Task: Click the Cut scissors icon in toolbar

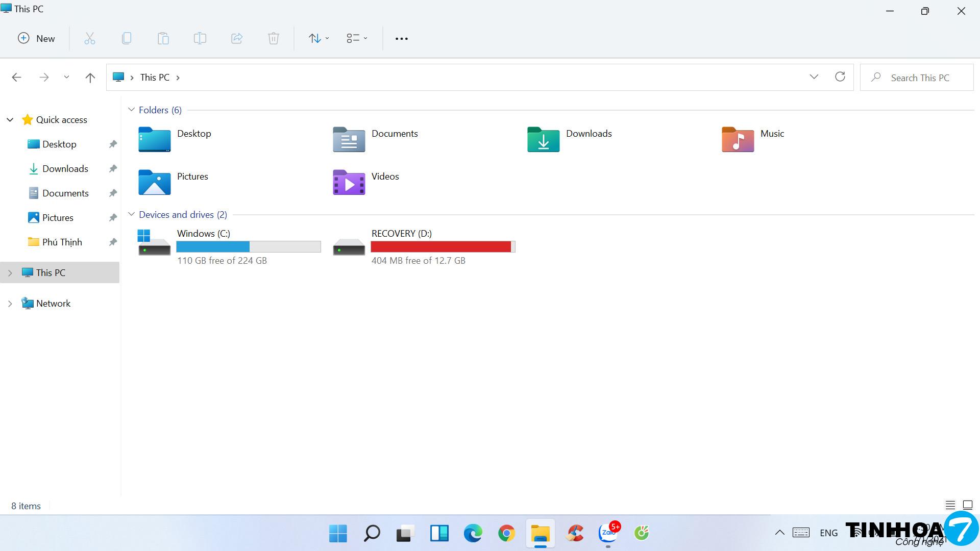Action: point(90,38)
